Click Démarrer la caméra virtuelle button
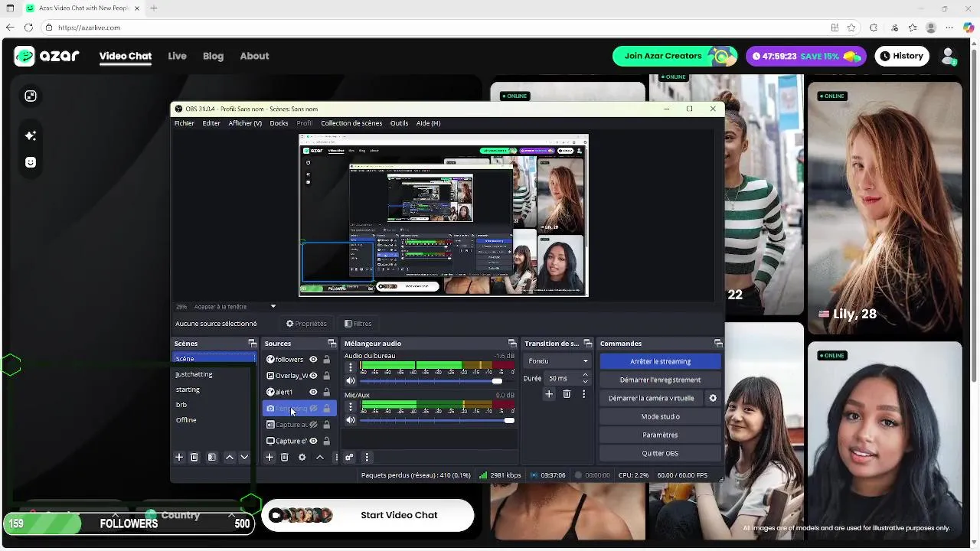 [x=652, y=398]
